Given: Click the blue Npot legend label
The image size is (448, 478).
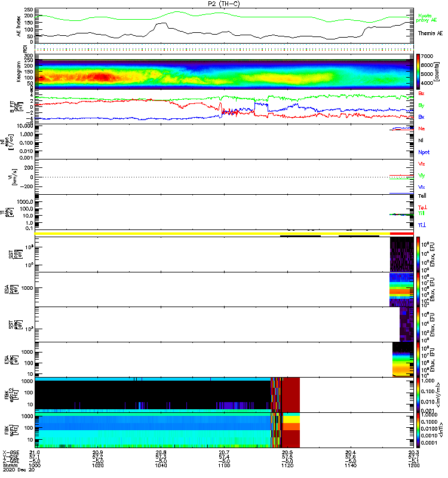Looking at the screenshot, I should click(x=424, y=152).
